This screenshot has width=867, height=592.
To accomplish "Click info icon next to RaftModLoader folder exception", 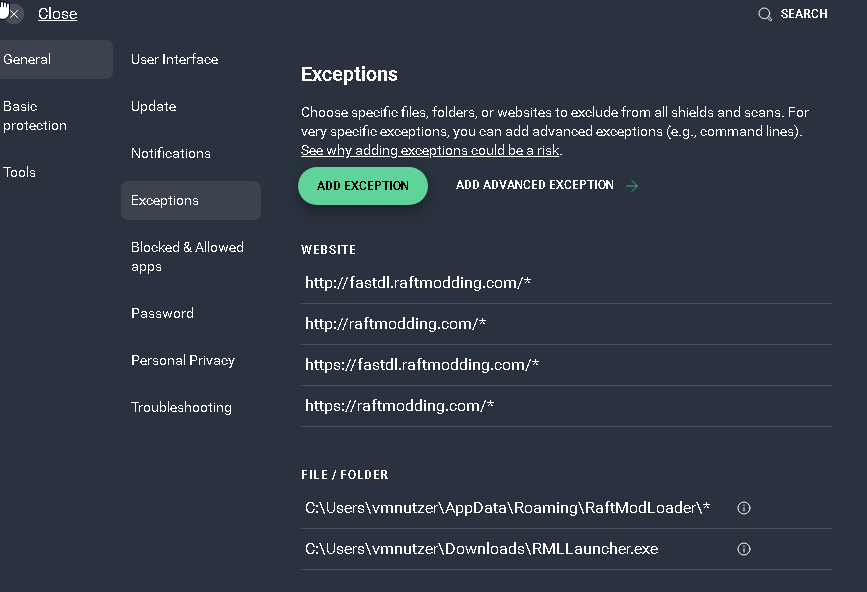I will [743, 508].
